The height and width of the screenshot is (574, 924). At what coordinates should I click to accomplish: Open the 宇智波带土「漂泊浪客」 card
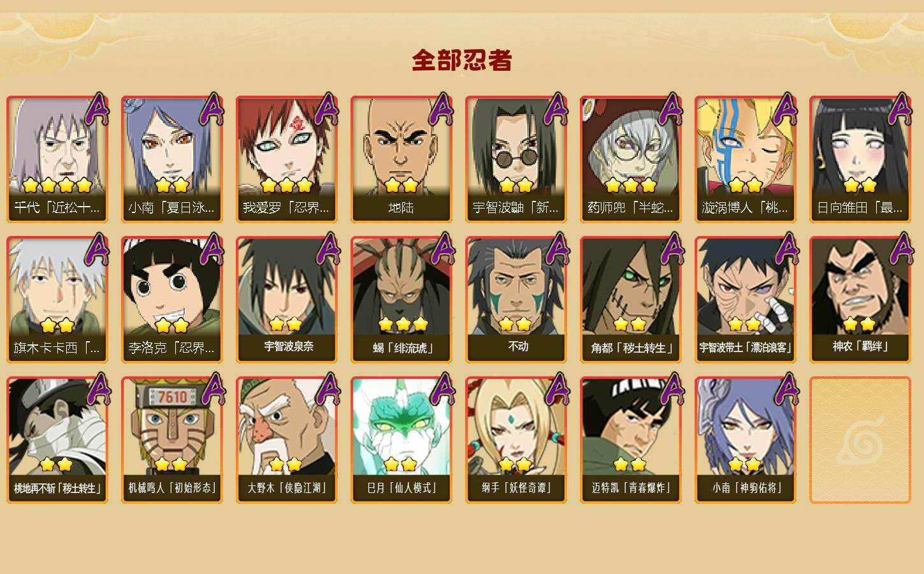click(x=745, y=300)
